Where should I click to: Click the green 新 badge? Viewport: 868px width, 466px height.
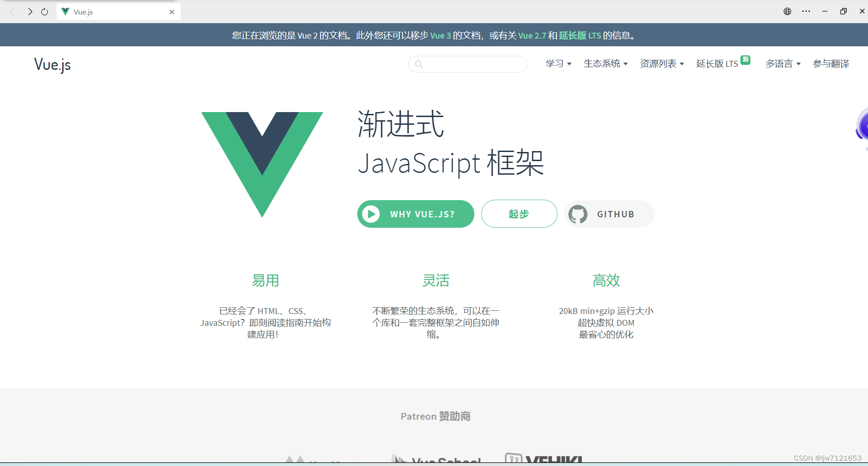[745, 59]
